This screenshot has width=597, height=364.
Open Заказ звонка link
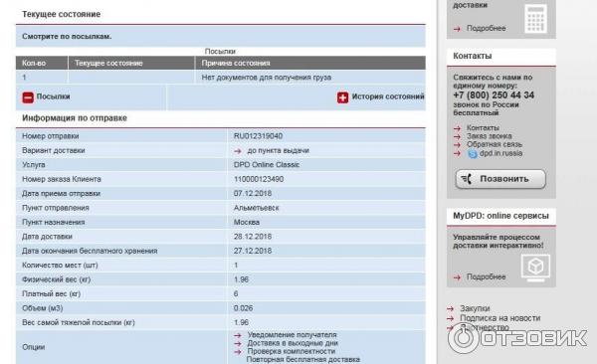point(489,136)
